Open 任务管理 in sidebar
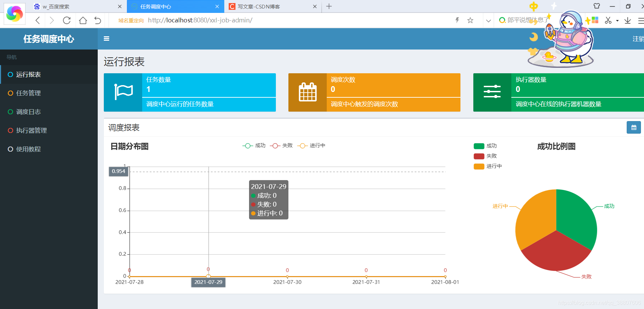The width and height of the screenshot is (644, 309). (x=49, y=93)
